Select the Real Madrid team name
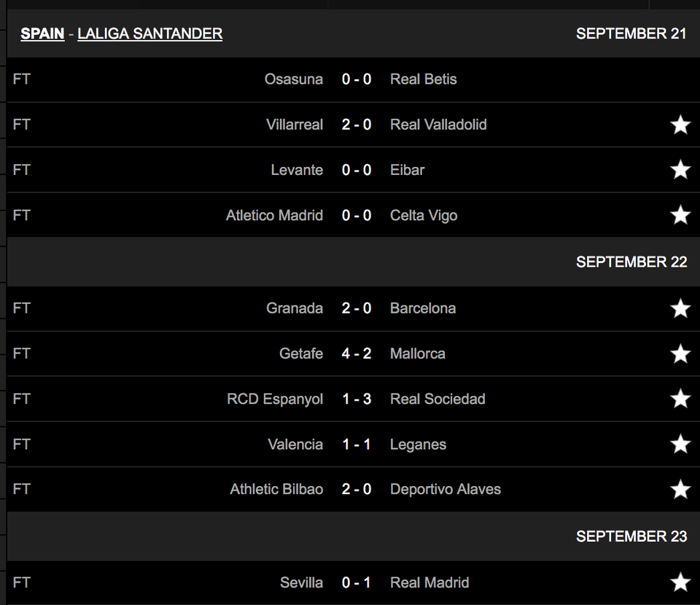 (429, 582)
